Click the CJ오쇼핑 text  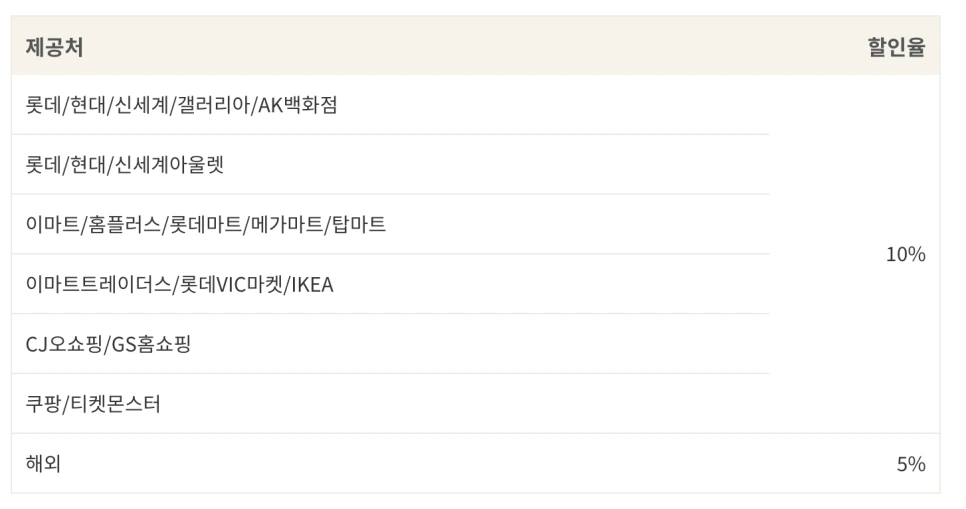(x=63, y=344)
